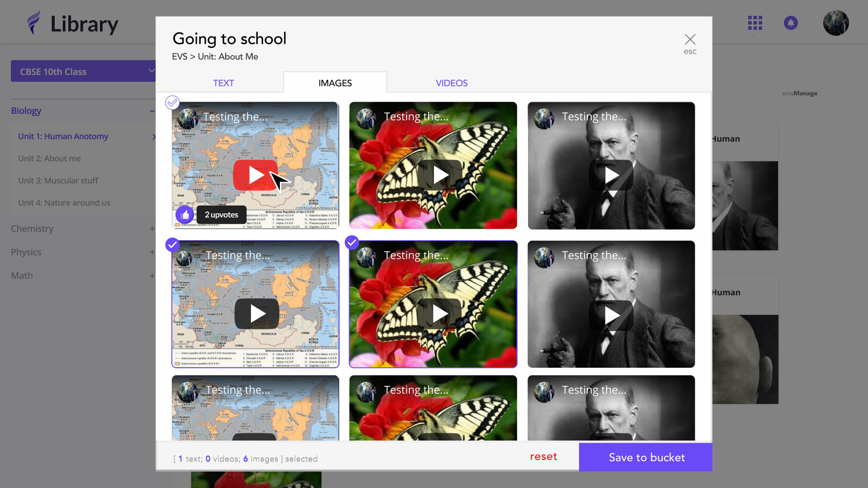Expand the Physics section
Viewport: 868px width, 488px height.
pos(152,253)
